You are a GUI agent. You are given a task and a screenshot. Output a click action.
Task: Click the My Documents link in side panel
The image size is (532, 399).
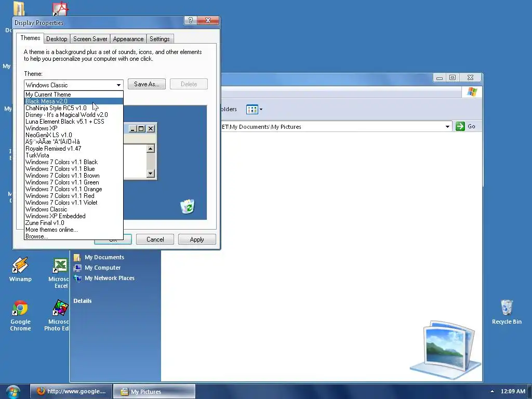tap(104, 257)
